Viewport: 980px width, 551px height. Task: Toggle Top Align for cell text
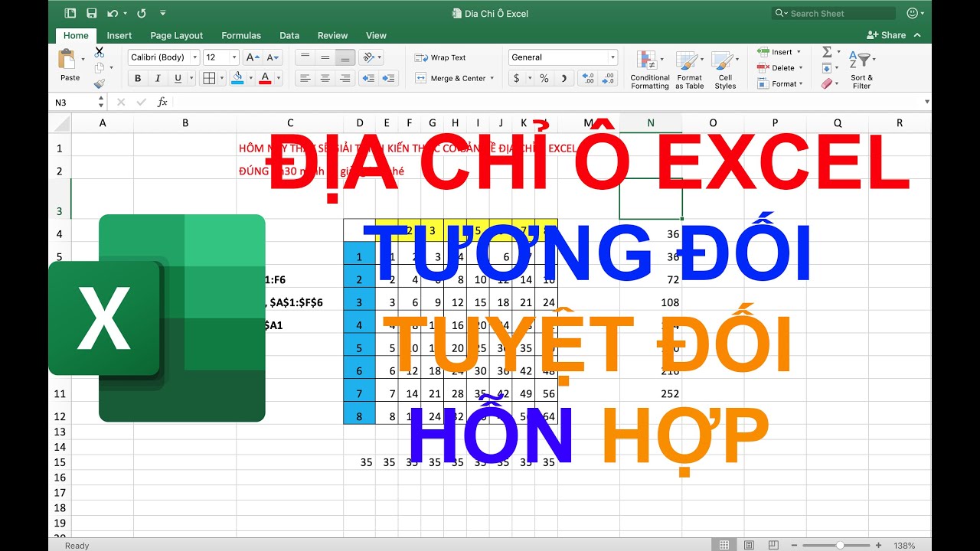305,57
